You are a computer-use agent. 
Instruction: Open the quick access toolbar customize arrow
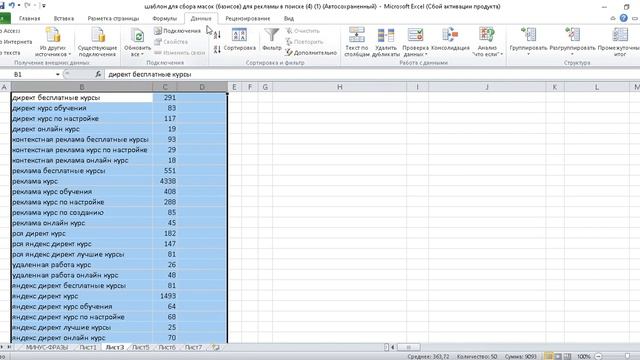[x=44, y=6]
